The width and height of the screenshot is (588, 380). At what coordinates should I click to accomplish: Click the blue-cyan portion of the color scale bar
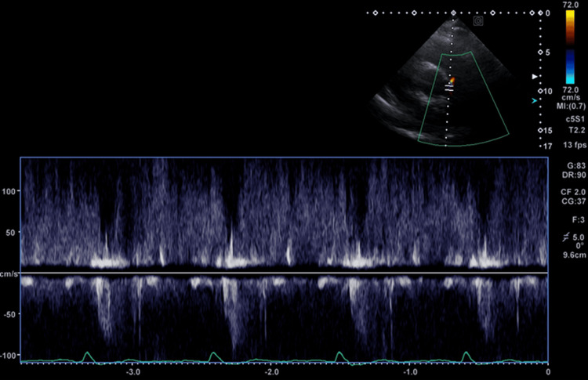[x=570, y=67]
